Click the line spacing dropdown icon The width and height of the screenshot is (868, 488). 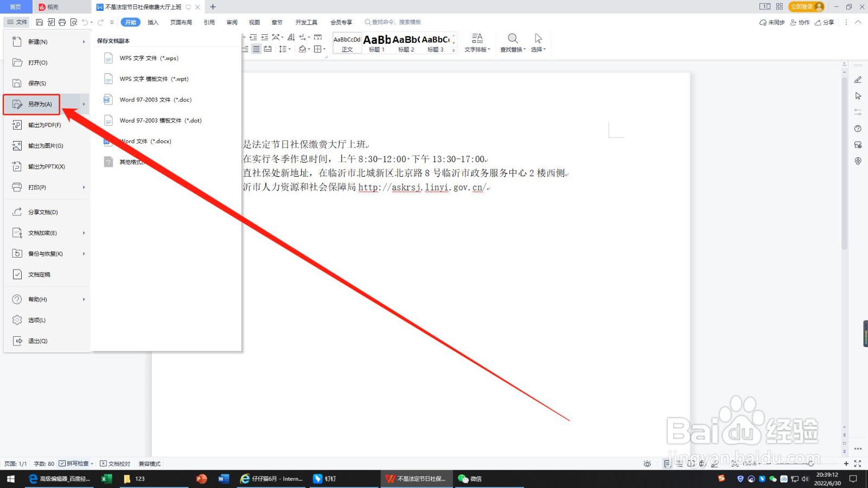(285, 49)
